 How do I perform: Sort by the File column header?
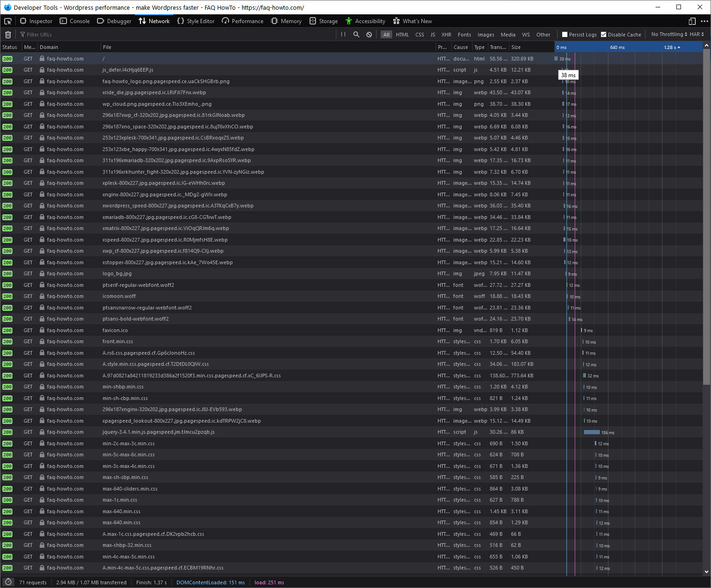point(268,47)
